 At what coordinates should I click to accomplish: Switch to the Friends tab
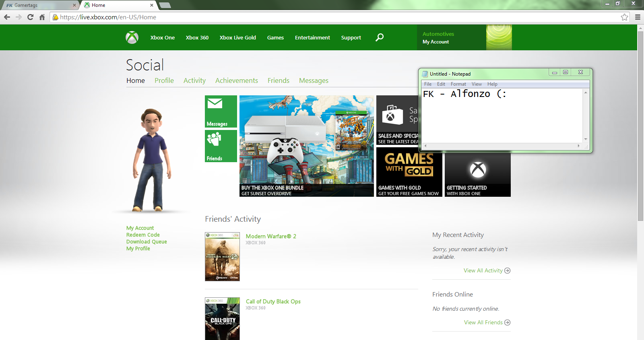[279, 80]
